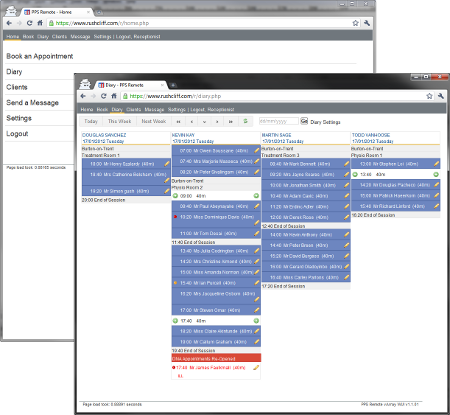Screen dimensions: 450x415
Task: Edit the 10:00 Mr Jonathan Smith appointment pencil
Action: 346,185
